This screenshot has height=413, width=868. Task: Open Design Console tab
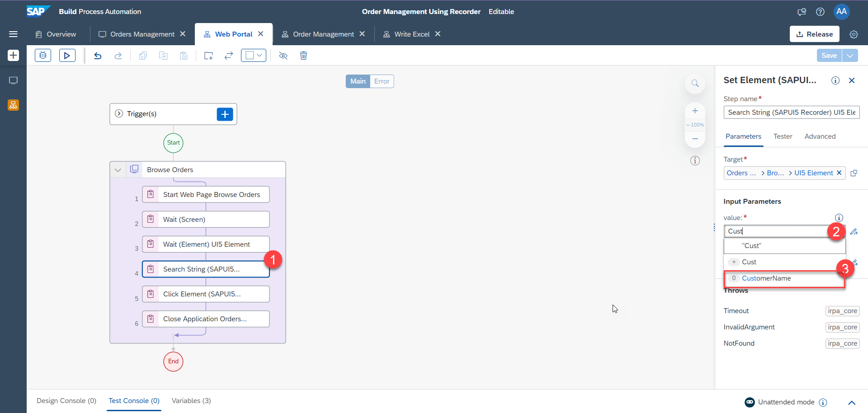66,401
